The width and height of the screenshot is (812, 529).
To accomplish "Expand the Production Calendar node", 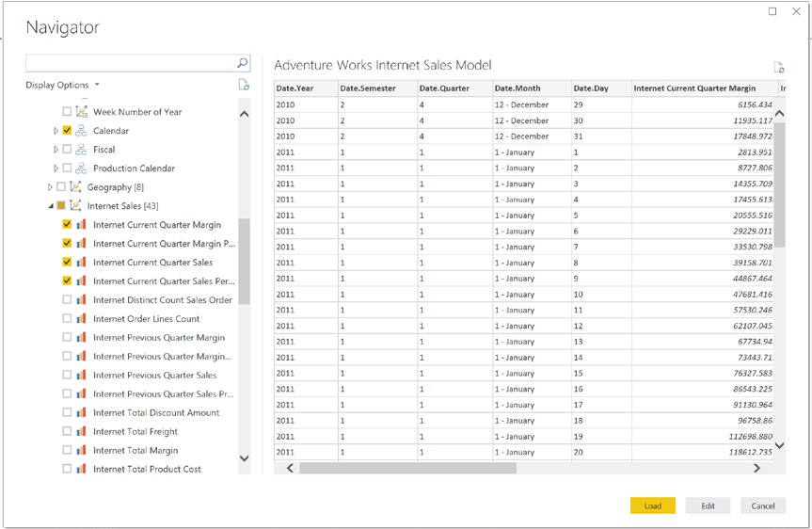I will [x=56, y=168].
